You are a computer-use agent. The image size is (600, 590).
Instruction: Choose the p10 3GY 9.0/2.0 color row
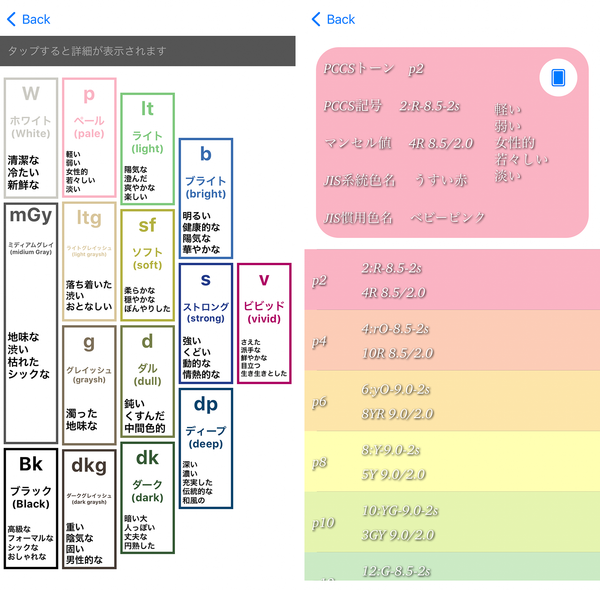pyautogui.click(x=452, y=522)
